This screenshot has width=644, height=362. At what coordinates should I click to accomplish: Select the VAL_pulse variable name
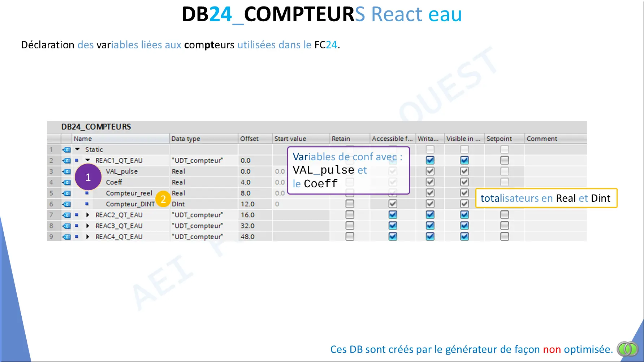[122, 171]
